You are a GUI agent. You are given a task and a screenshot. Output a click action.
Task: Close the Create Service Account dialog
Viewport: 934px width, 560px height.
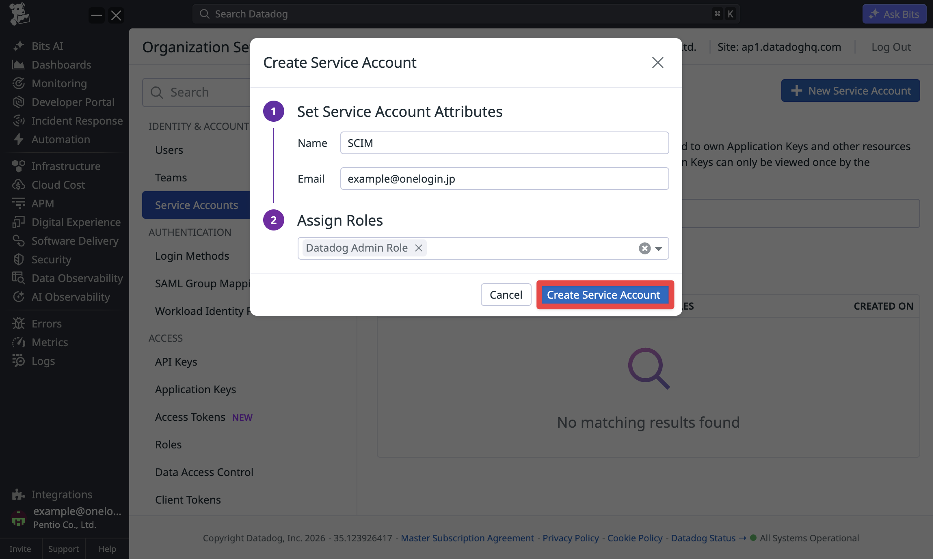point(657,62)
